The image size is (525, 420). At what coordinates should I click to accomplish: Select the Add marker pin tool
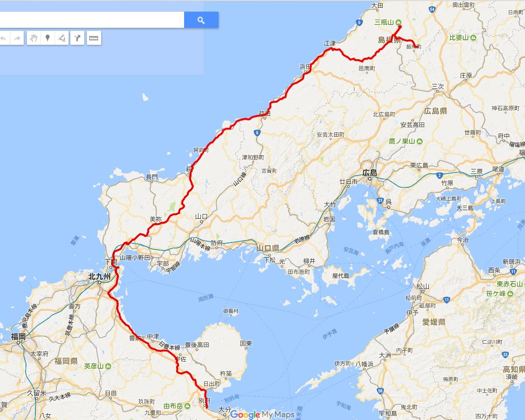point(47,38)
